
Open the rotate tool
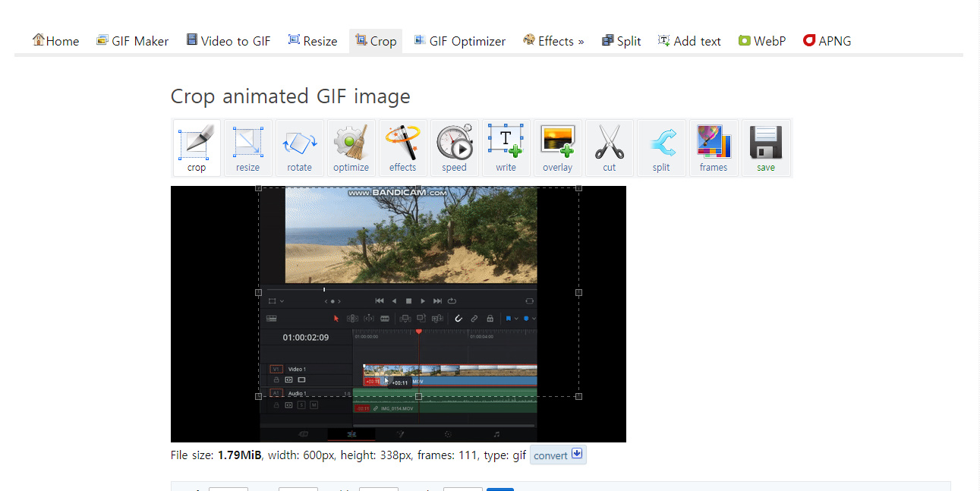(300, 148)
